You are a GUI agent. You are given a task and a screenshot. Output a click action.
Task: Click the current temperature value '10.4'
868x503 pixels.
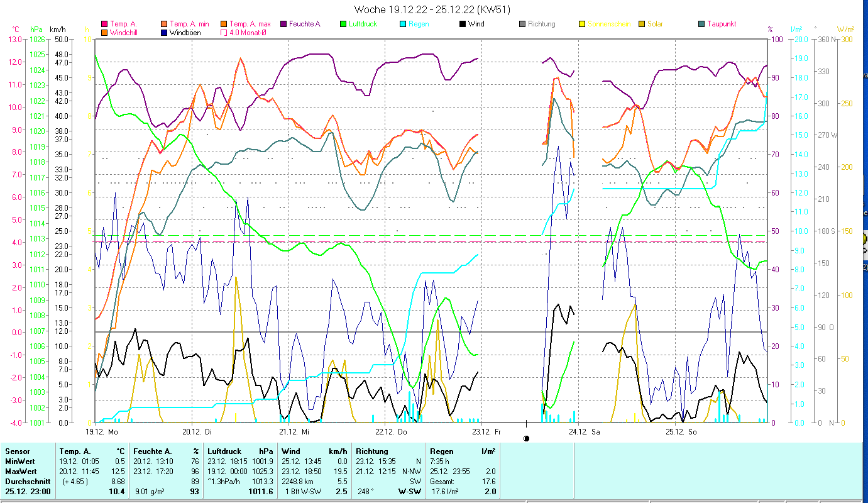[x=117, y=491]
